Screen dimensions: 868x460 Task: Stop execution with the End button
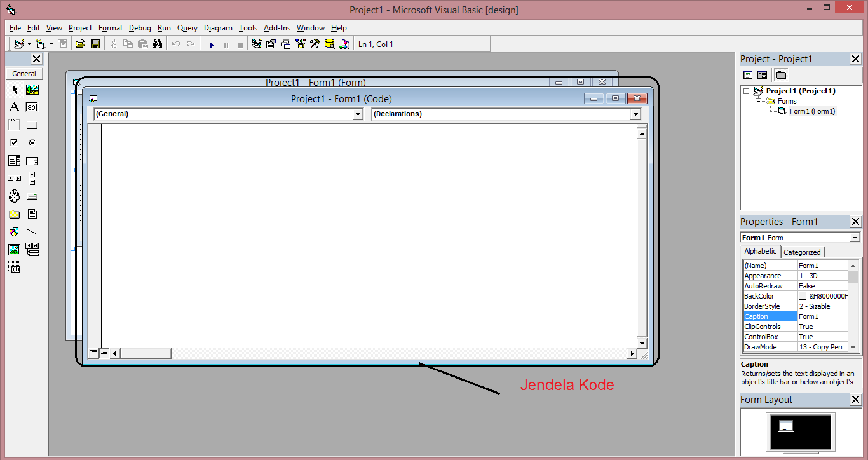[x=240, y=43]
